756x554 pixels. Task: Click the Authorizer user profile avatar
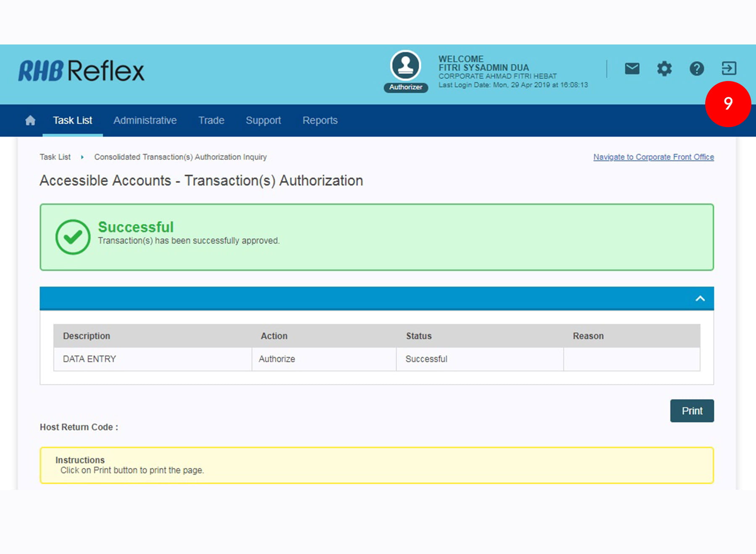coord(405,66)
